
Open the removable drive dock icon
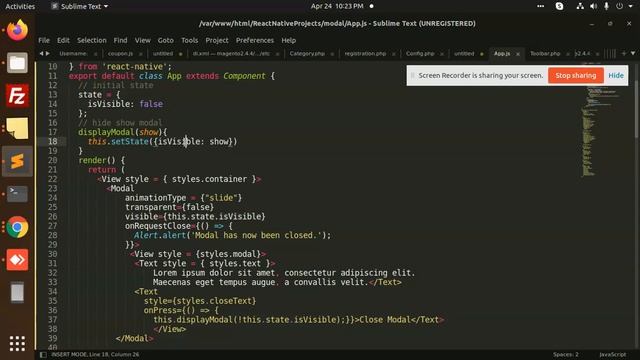tap(17, 292)
